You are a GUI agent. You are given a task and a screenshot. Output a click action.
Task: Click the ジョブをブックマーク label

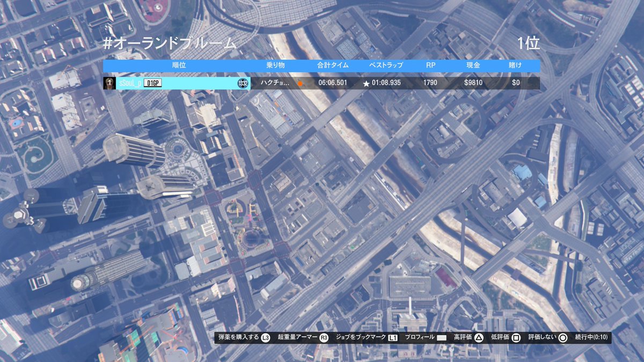(361, 338)
